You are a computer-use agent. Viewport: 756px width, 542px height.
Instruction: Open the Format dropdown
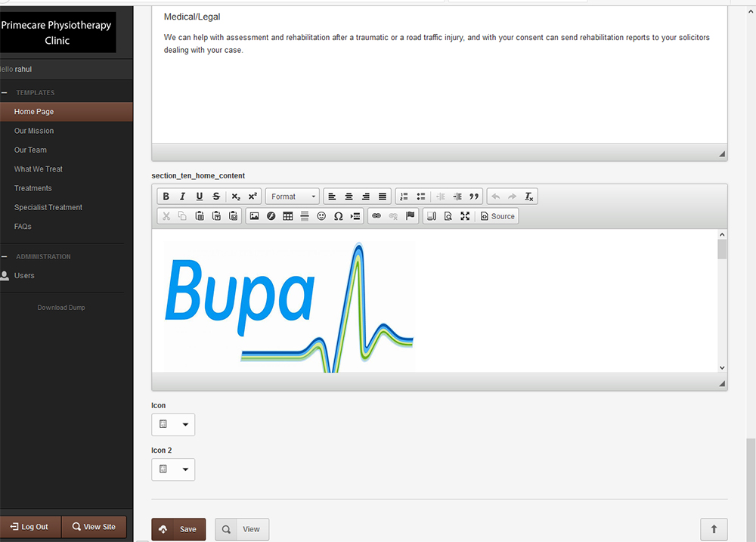click(292, 197)
